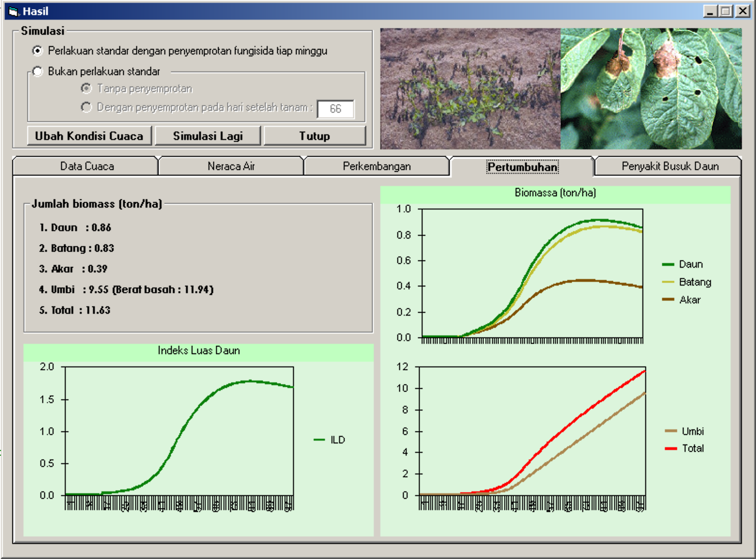Click the blighted potato field photo

[x=470, y=88]
